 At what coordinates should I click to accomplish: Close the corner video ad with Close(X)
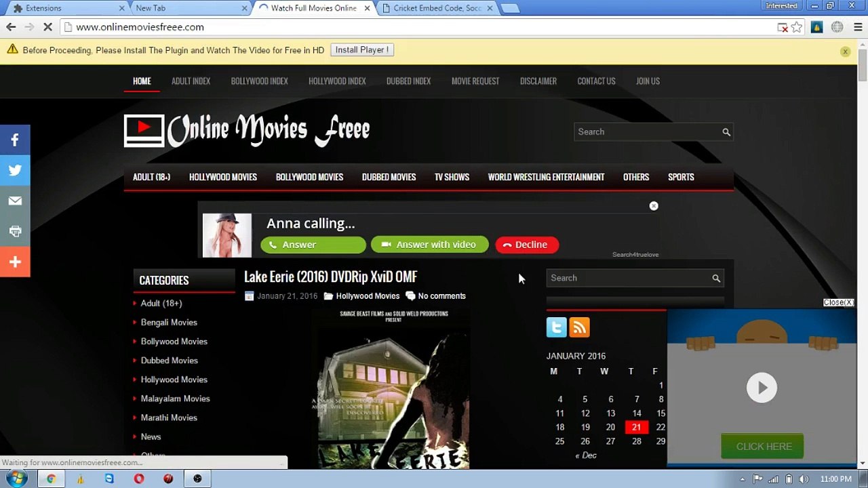point(838,302)
